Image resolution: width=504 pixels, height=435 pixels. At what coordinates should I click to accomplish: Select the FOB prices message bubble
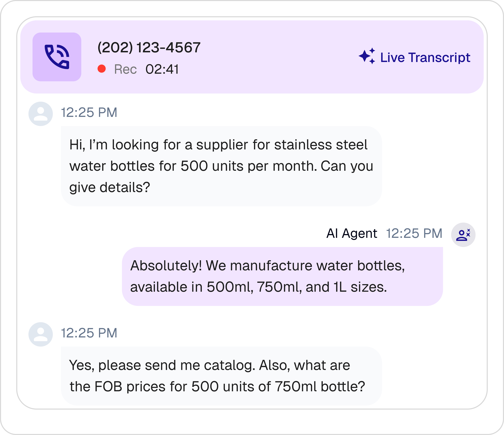[x=221, y=376]
